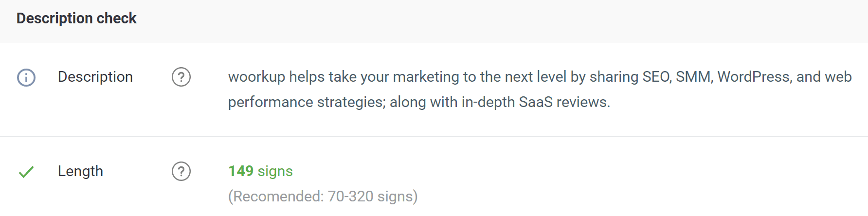The width and height of the screenshot is (868, 216).
Task: Click the gray Description check header bar
Action: click(434, 21)
